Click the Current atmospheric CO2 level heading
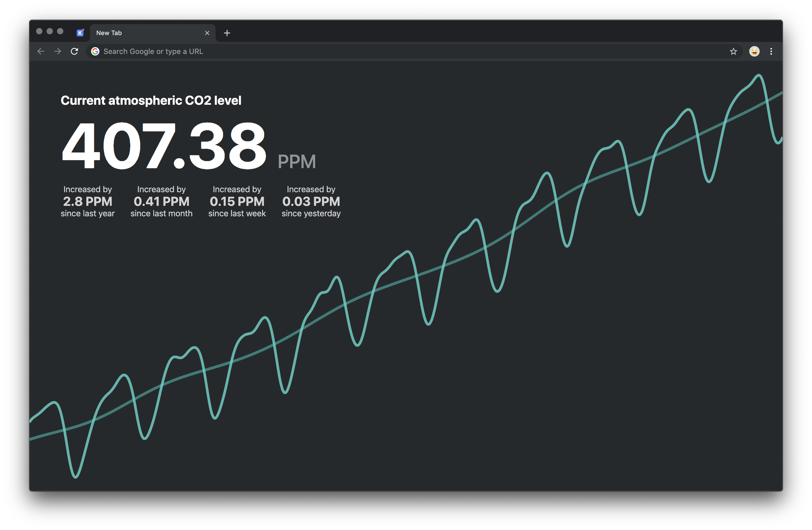The height and width of the screenshot is (530, 812). pos(151,100)
